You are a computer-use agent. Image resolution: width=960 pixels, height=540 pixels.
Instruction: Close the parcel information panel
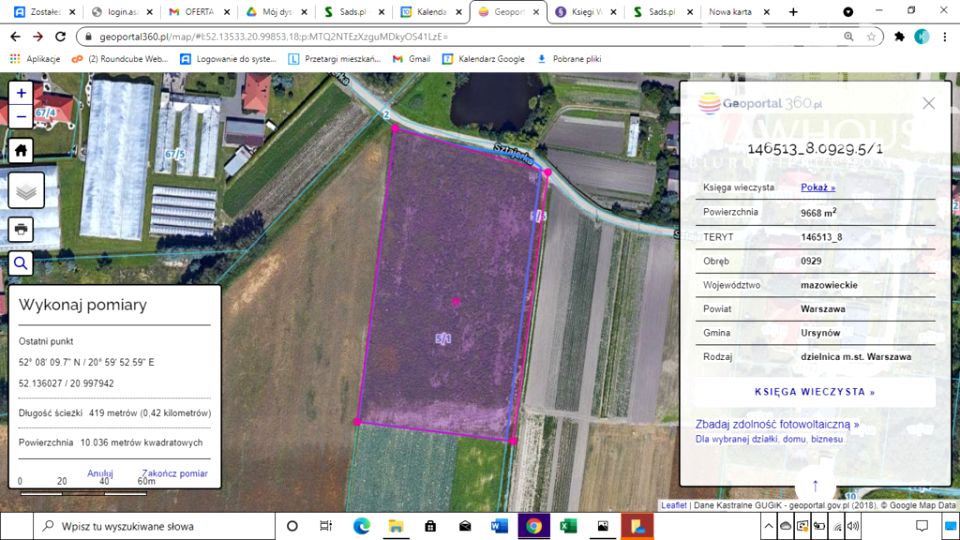[x=928, y=103]
